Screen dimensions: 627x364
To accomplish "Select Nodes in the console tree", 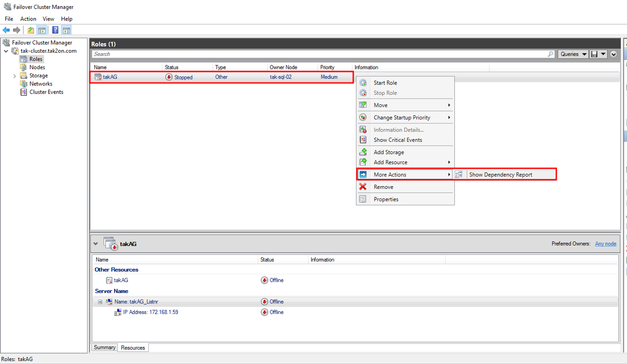I will click(37, 67).
